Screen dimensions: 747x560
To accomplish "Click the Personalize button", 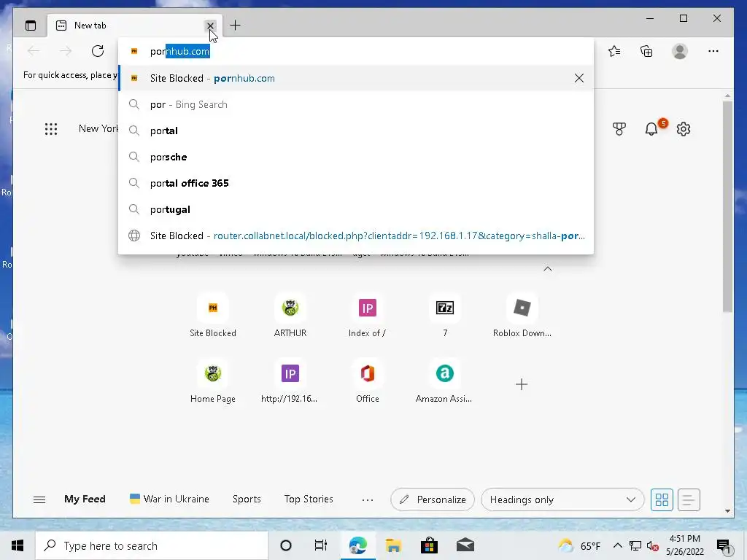I will (x=433, y=499).
